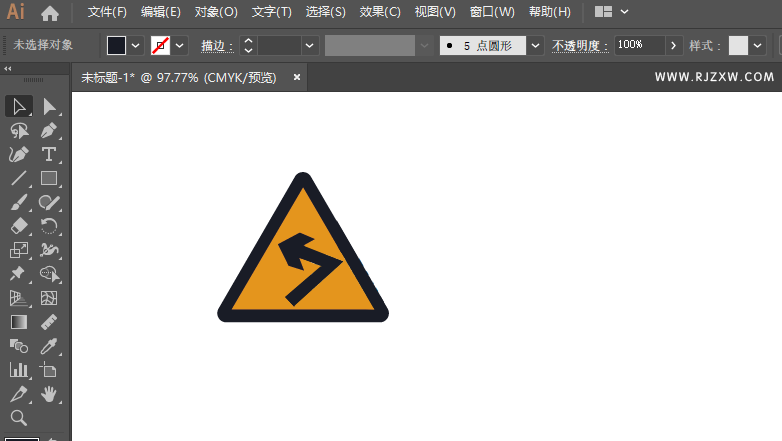Open the 效果(C) menu

pyautogui.click(x=380, y=12)
